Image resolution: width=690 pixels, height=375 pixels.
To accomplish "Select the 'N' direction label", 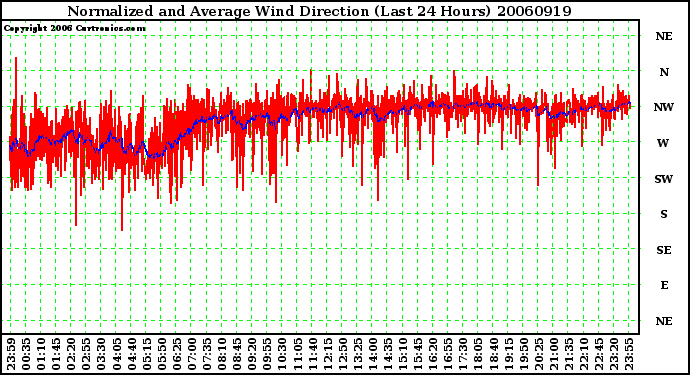I will tap(664, 72).
